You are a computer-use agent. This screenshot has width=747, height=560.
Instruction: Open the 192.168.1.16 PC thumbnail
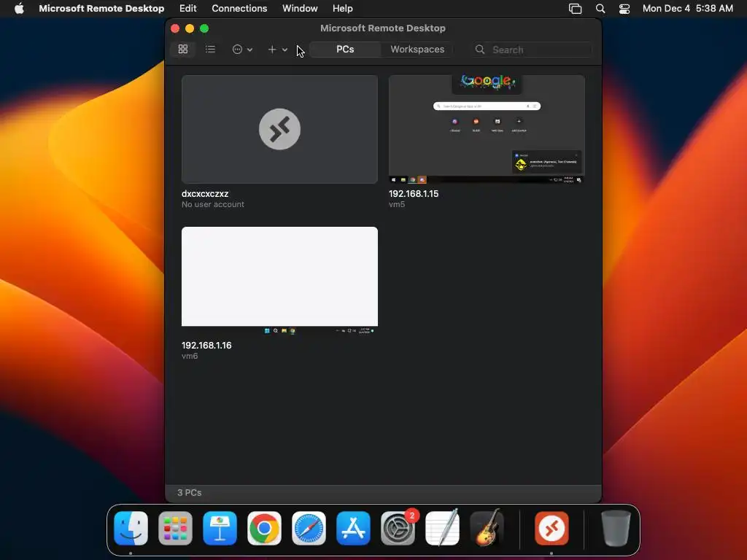pos(279,281)
